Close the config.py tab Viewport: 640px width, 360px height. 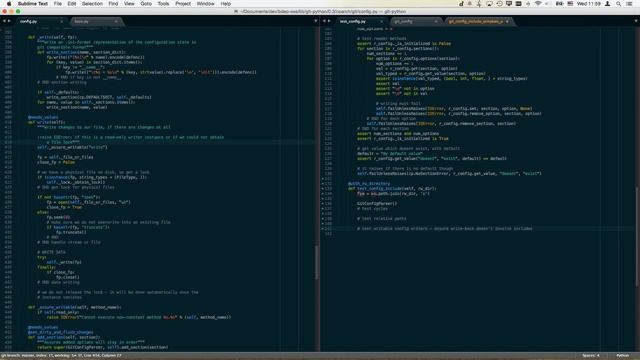click(62, 21)
